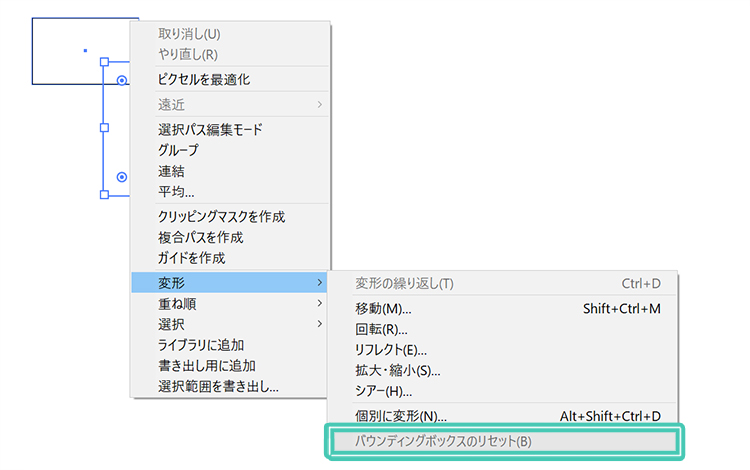Choose やり直し(R) menu entry

[230, 55]
